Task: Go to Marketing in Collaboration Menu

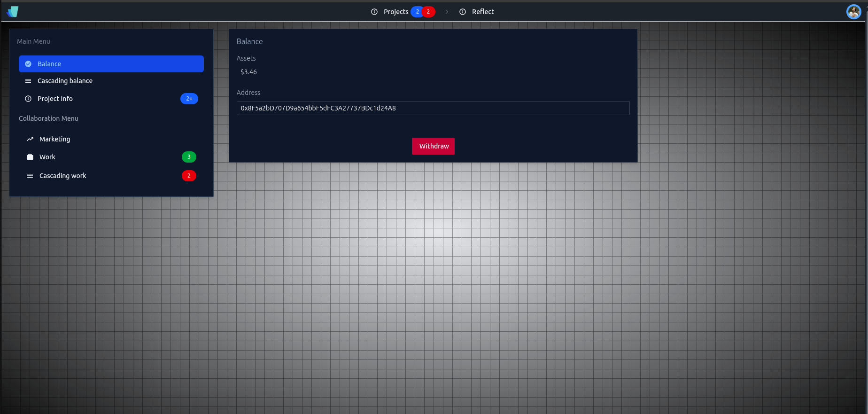Action: [x=54, y=139]
